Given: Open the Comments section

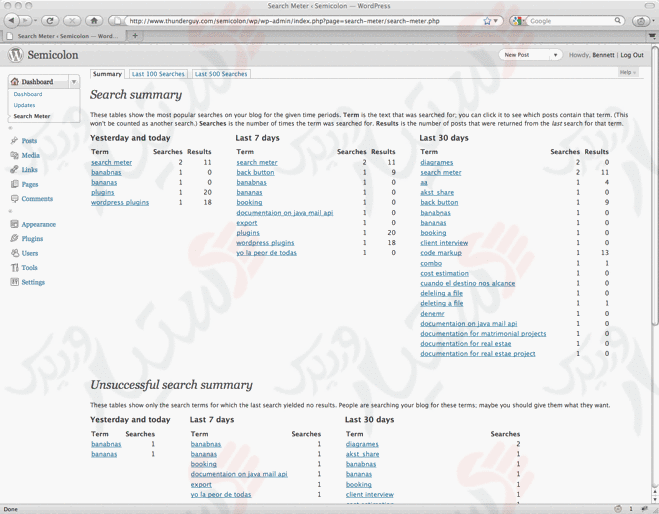Looking at the screenshot, I should click(37, 199).
